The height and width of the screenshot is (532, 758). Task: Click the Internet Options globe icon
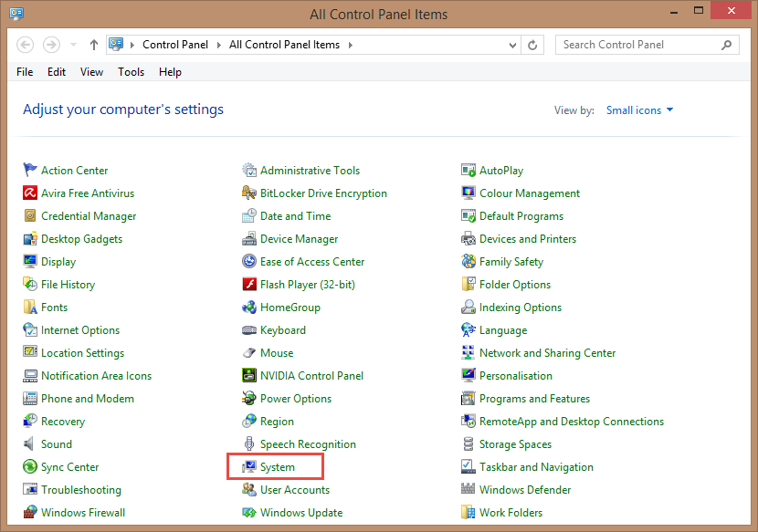[30, 329]
